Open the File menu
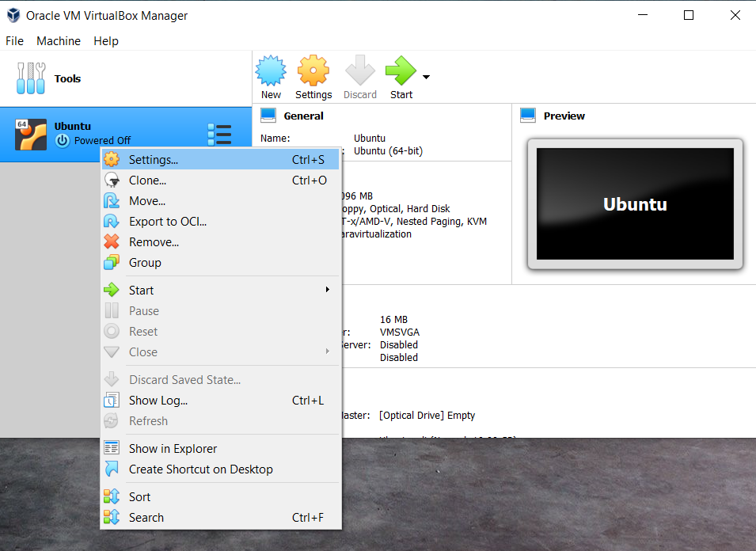 (14, 41)
